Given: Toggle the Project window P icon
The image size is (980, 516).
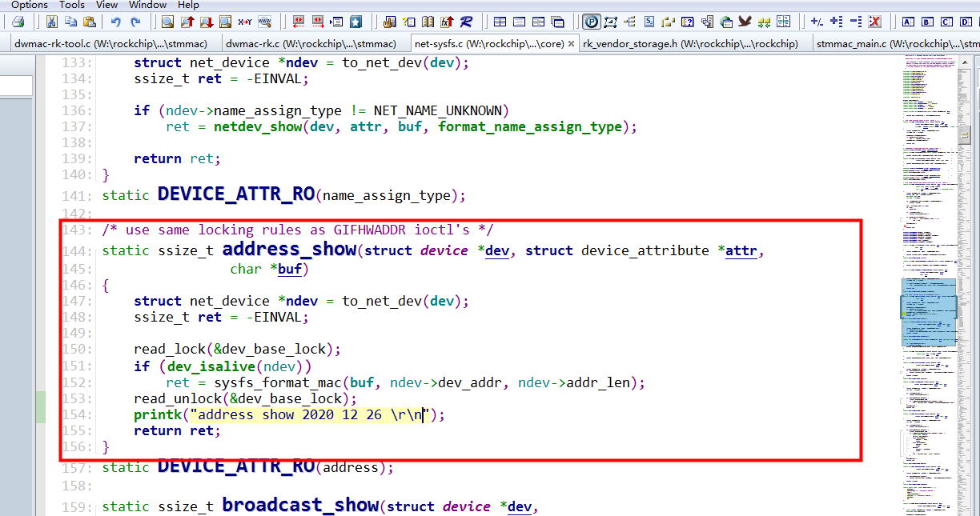Looking at the screenshot, I should click(x=592, y=22).
